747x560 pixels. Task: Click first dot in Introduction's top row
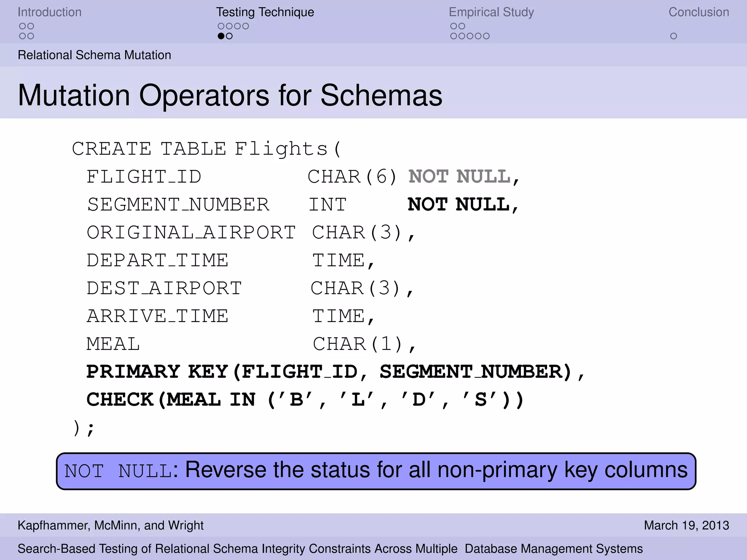point(23,26)
